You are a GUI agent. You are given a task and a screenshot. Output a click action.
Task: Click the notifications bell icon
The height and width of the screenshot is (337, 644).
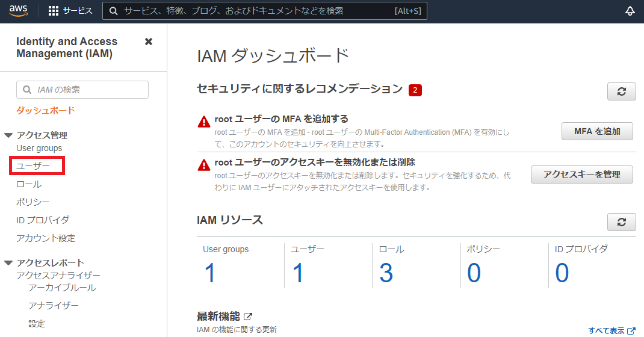(630, 11)
